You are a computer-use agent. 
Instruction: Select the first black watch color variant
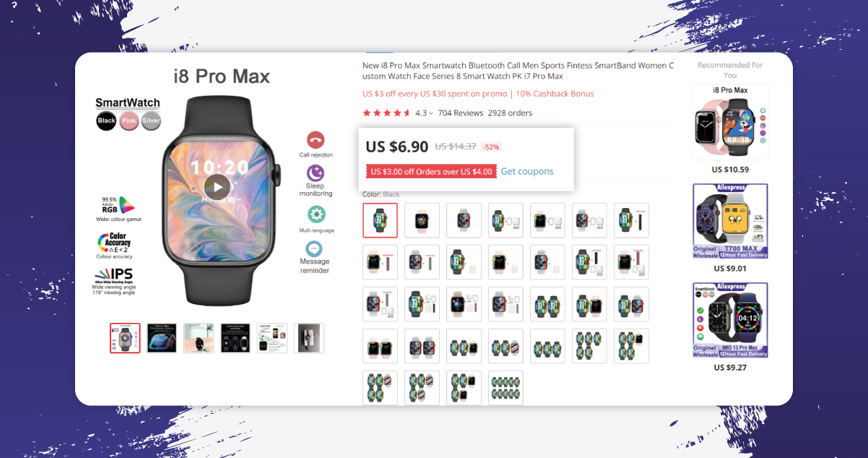pos(380,220)
